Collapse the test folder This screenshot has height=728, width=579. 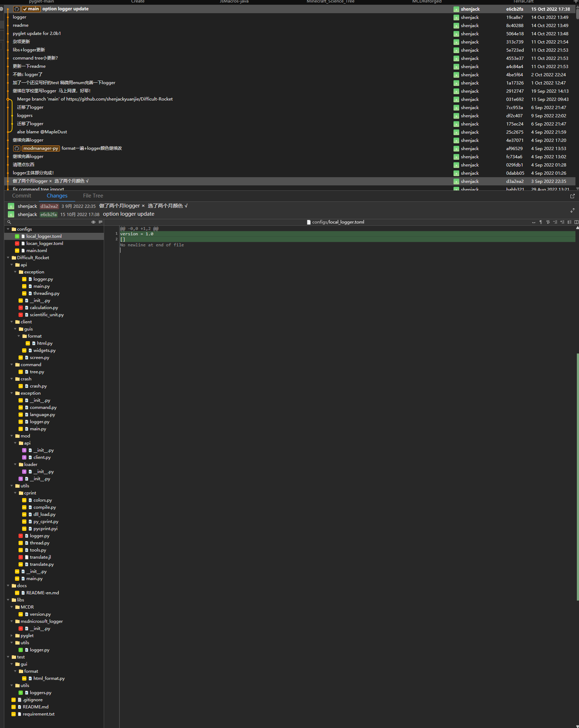pyautogui.click(x=8, y=657)
